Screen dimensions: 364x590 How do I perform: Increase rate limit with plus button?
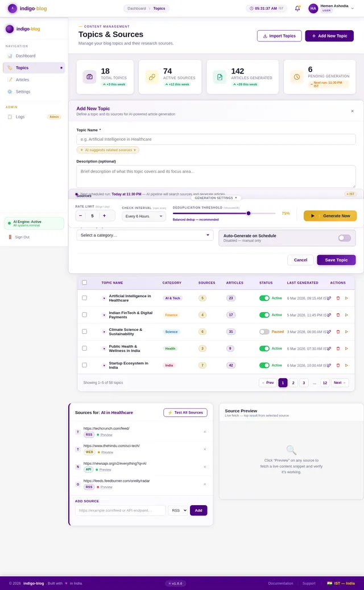(104, 216)
